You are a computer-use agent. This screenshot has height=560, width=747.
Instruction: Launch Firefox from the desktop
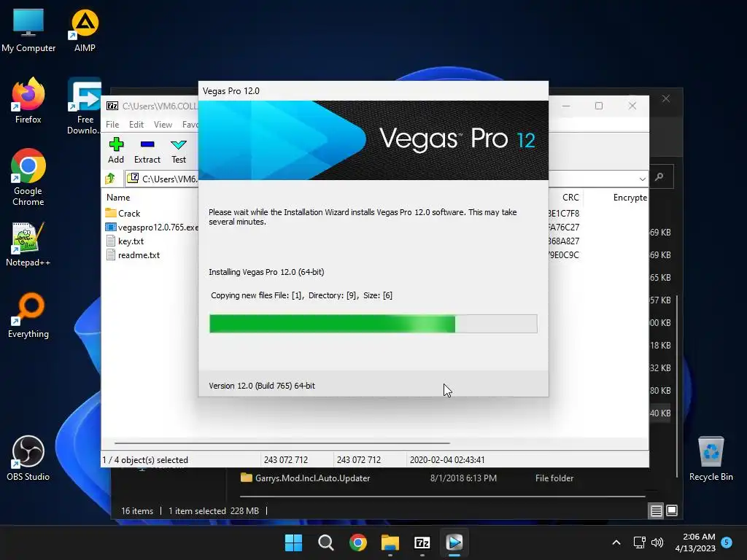coord(28,101)
